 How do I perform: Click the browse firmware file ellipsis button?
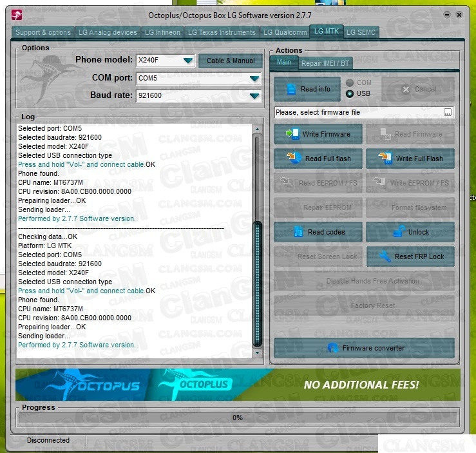(448, 112)
